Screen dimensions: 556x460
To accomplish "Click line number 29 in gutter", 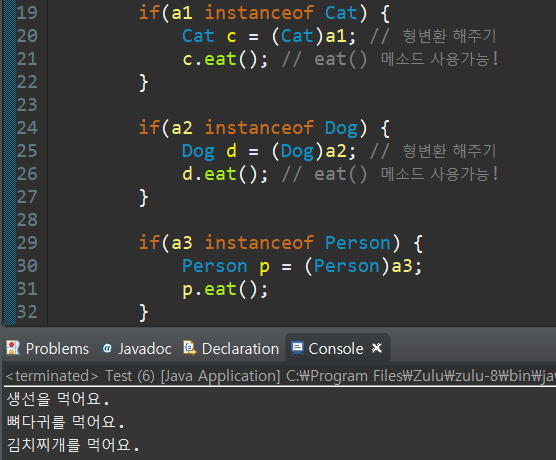I will click(x=27, y=243).
